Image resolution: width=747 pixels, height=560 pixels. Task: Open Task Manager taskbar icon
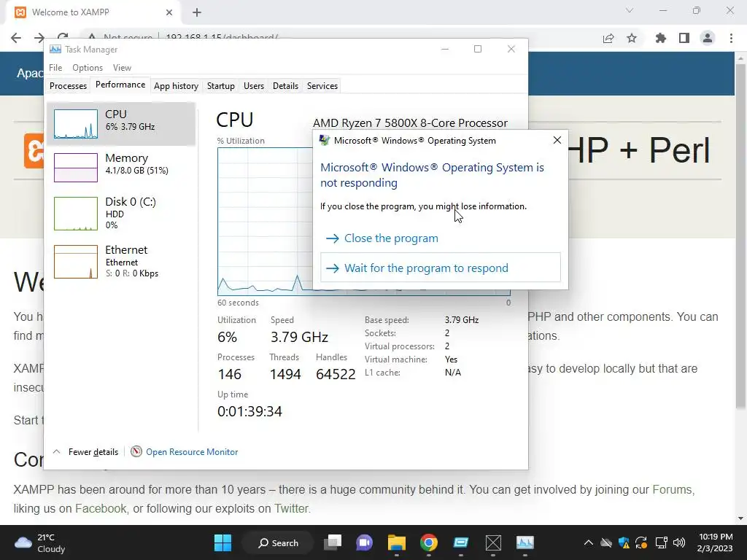(x=525, y=542)
